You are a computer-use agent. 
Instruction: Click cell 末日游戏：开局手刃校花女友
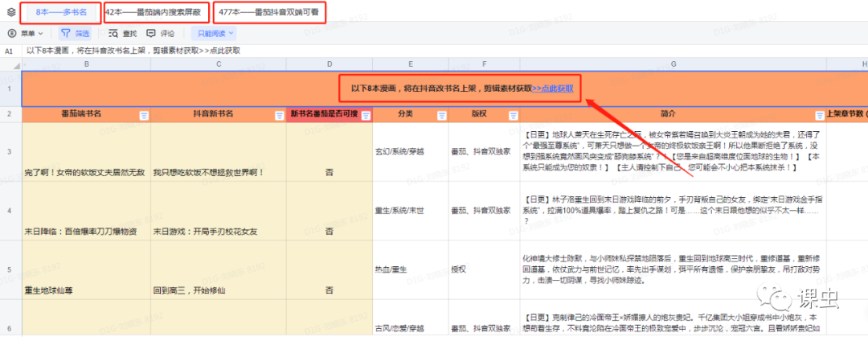[x=219, y=211]
